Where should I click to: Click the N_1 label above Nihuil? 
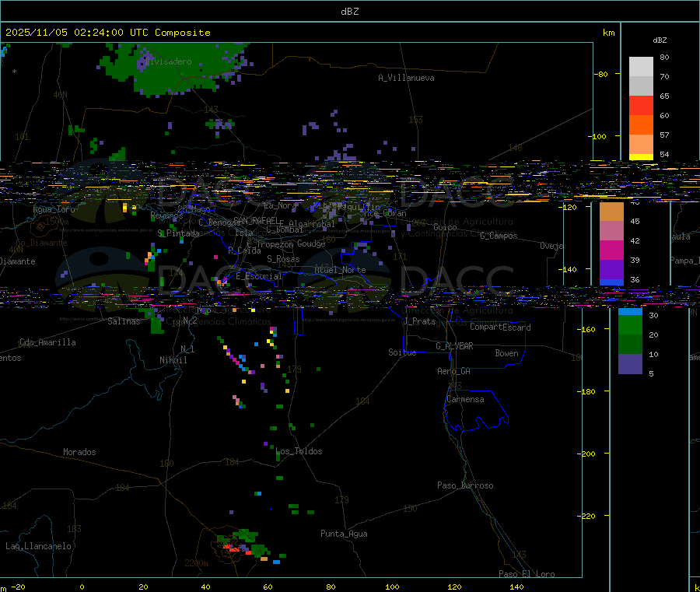tap(187, 349)
